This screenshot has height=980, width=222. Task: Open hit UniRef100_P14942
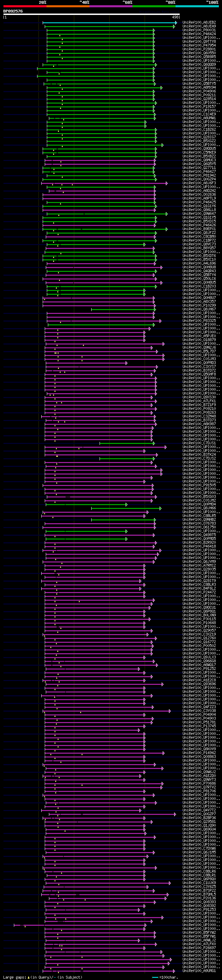pos(199,753)
